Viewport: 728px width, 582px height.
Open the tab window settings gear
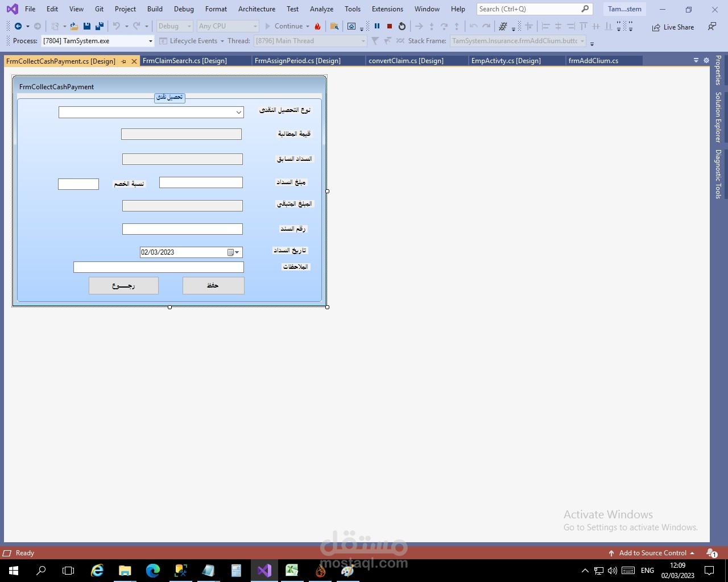click(706, 60)
